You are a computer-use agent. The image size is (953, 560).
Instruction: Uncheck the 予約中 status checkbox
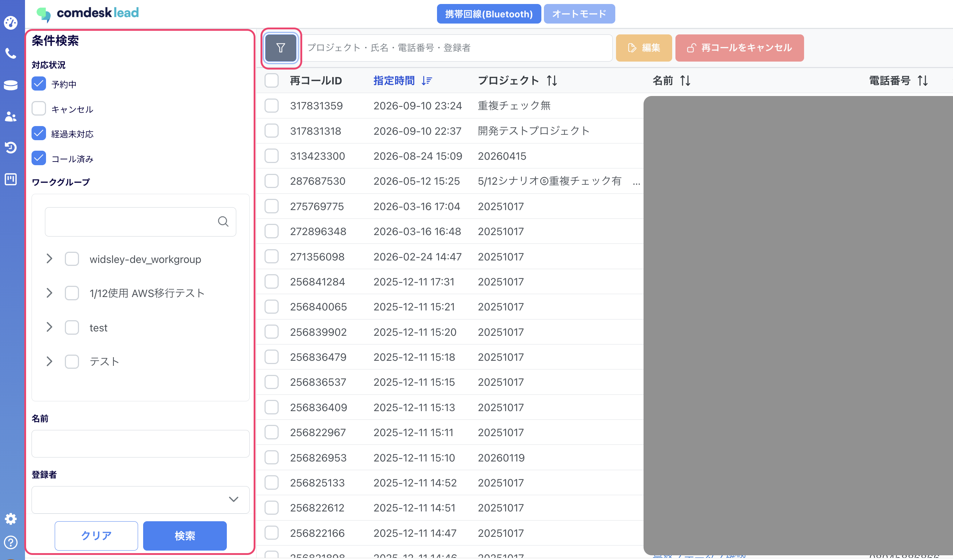coord(38,84)
